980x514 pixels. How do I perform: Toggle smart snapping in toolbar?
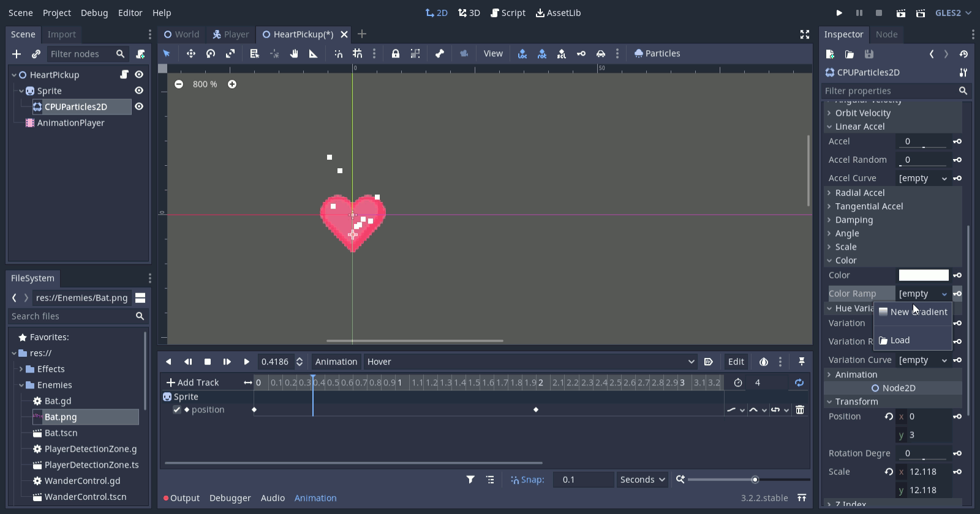pyautogui.click(x=338, y=54)
